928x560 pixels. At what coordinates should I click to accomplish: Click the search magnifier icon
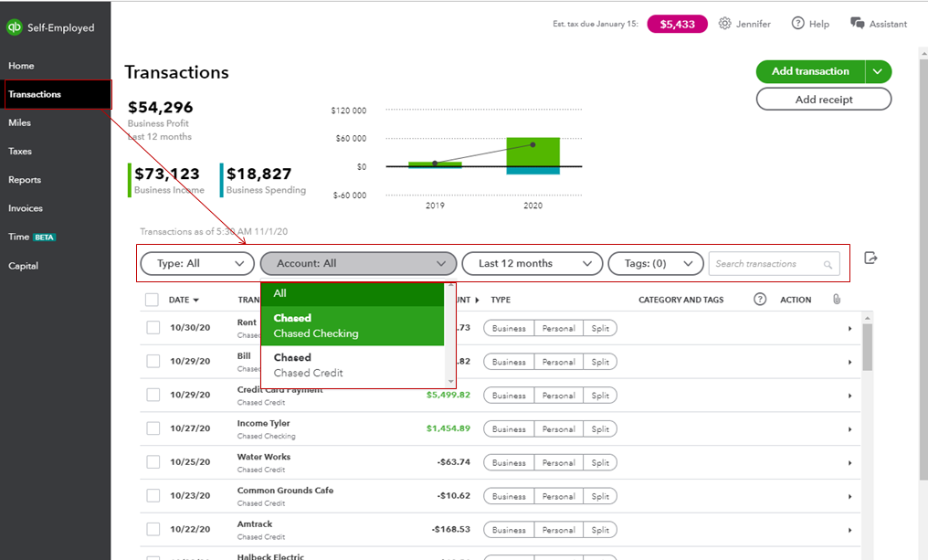pyautogui.click(x=828, y=265)
